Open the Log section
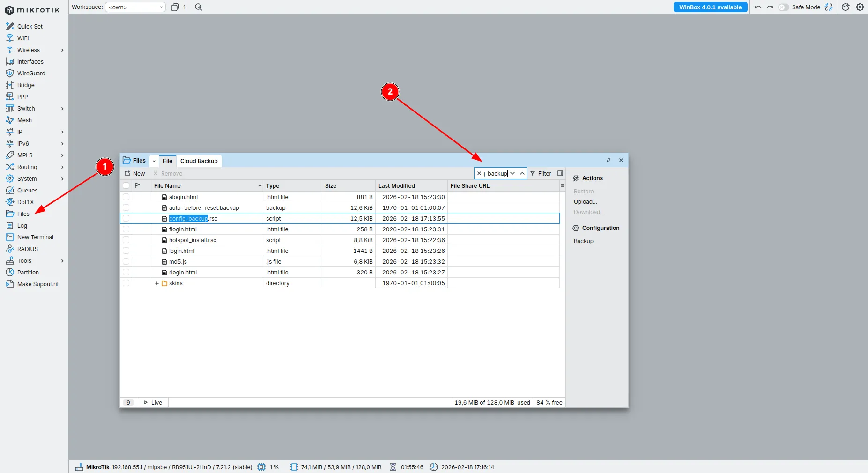868x473 pixels. point(22,225)
